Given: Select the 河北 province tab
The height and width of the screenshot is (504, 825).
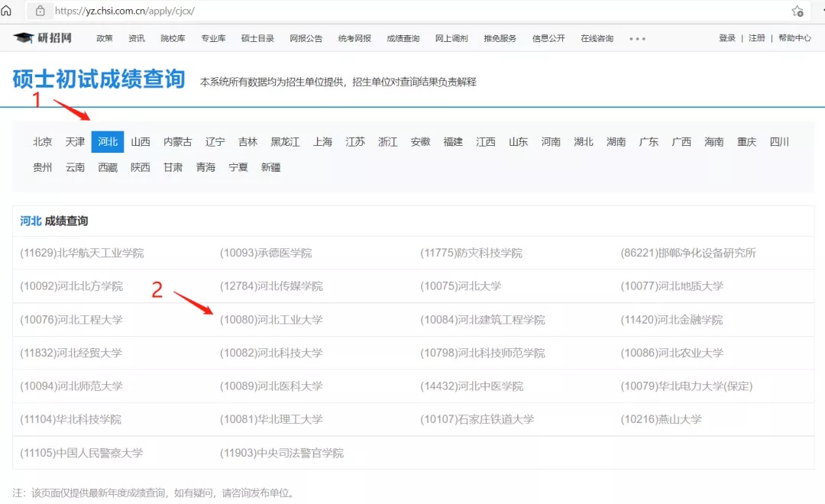Looking at the screenshot, I should (x=108, y=142).
